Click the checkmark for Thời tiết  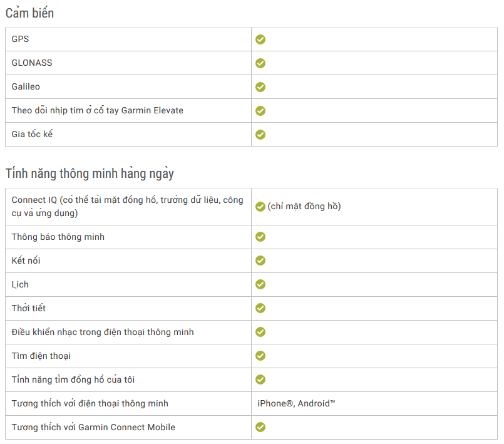260,308
